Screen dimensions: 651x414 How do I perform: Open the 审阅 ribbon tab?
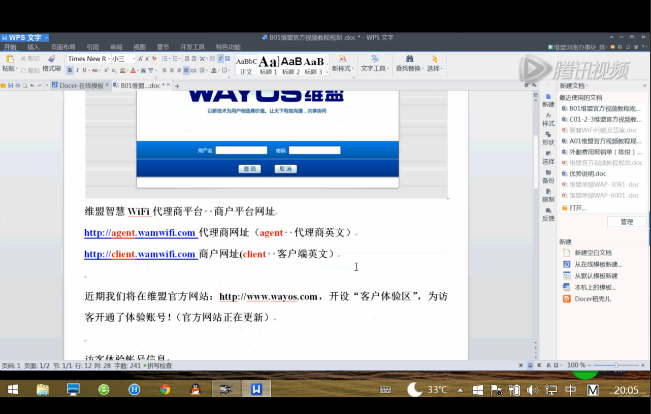(x=116, y=47)
